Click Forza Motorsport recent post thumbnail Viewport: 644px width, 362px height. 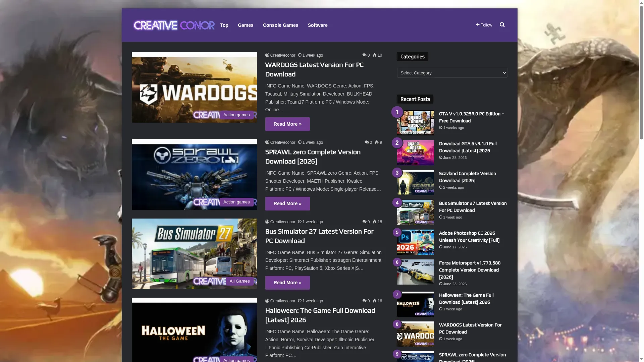point(416,272)
